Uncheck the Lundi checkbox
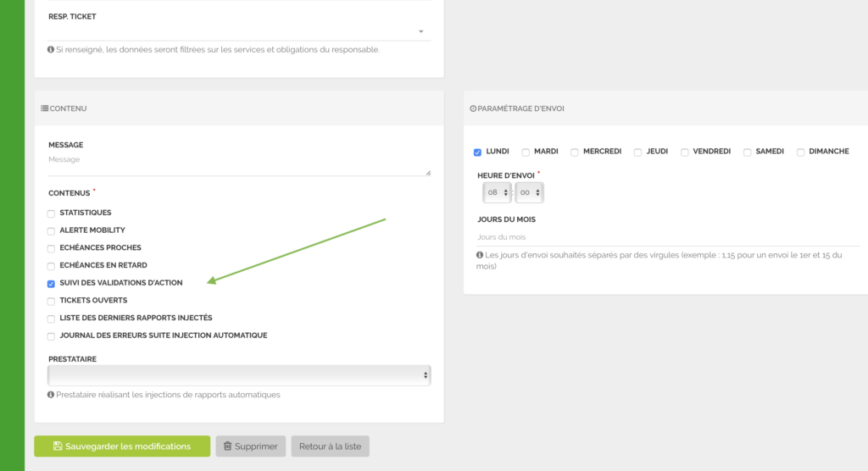868x471 pixels. tap(478, 152)
